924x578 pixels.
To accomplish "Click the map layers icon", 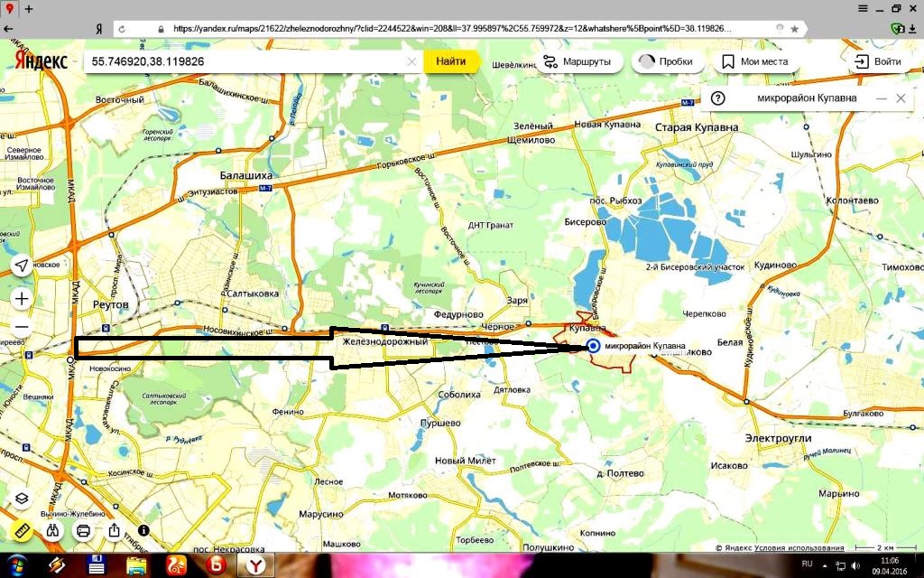I will 22,499.
